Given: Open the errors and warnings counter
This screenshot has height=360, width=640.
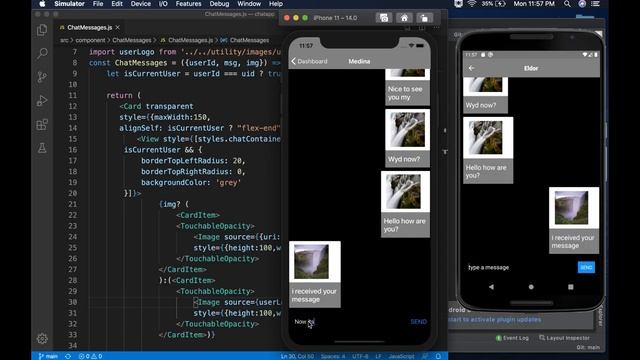Looking at the screenshot, I should pos(90,356).
